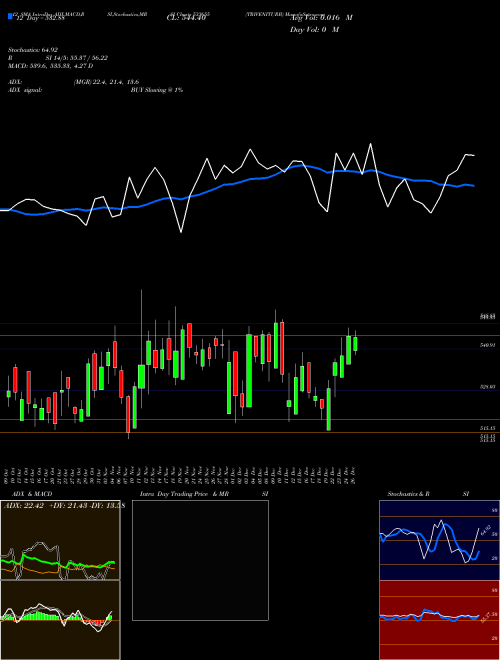
Task: Click the empty Intra Day Trading Price panel
Action: [200, 560]
